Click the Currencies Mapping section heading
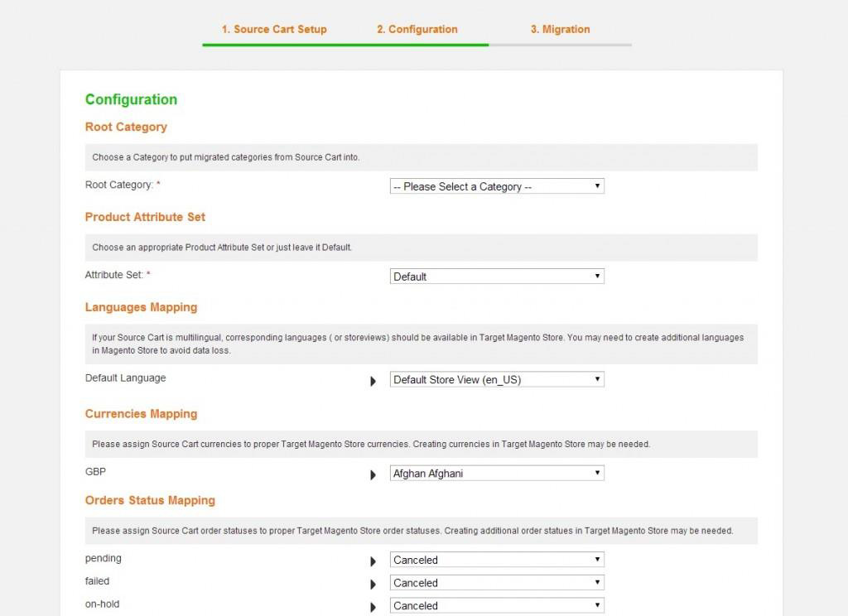This screenshot has height=616, width=848. point(141,414)
